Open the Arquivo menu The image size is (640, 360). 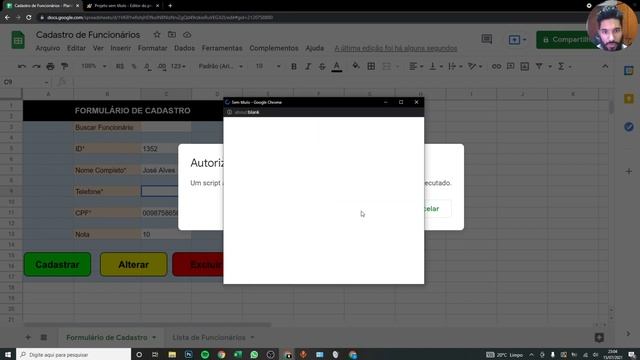coord(48,48)
